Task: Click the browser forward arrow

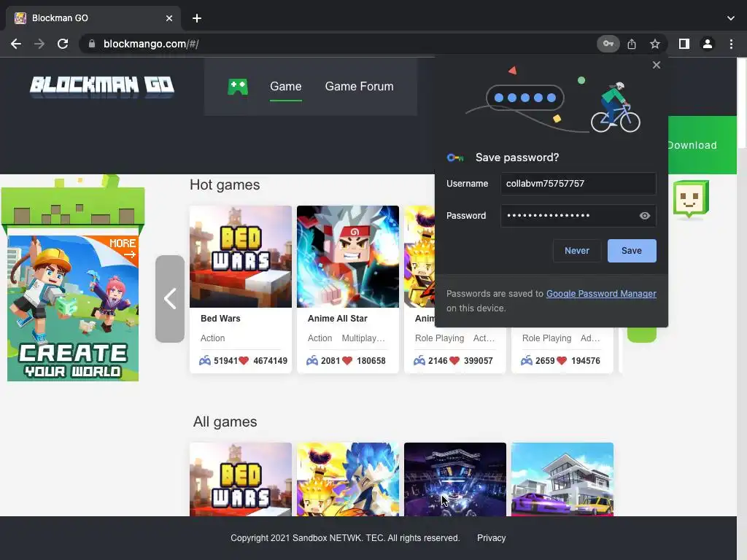Action: (39, 44)
